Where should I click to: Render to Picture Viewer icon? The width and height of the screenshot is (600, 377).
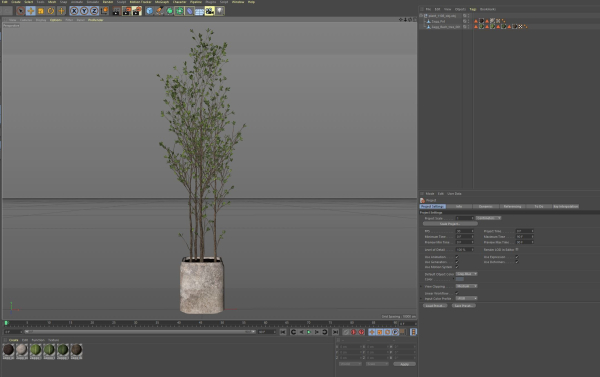pos(127,11)
